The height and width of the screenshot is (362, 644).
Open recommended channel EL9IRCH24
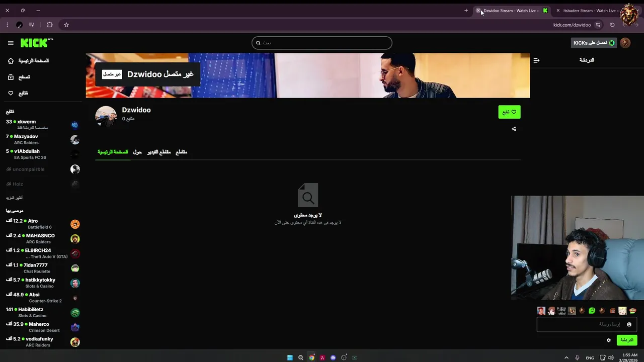(42, 253)
